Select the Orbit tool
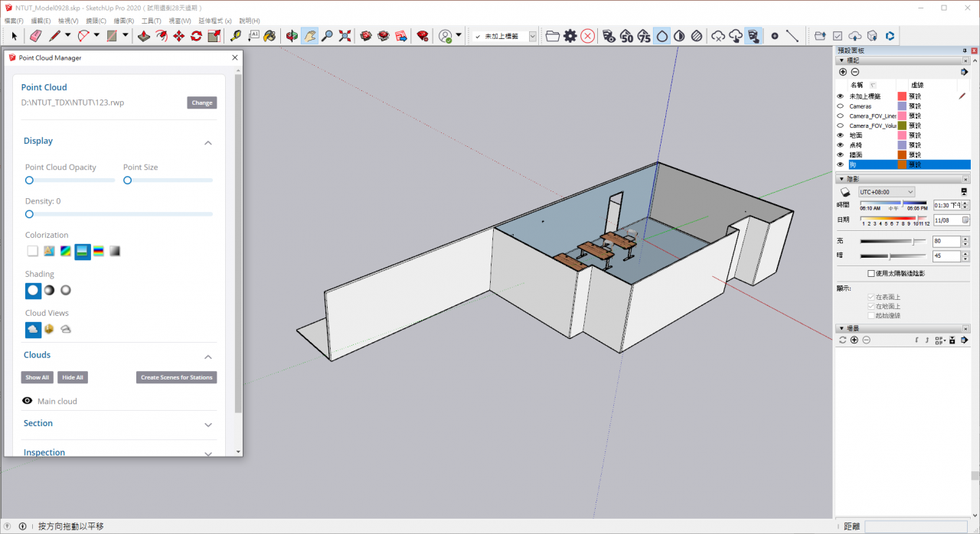The height and width of the screenshot is (534, 980). 292,36
